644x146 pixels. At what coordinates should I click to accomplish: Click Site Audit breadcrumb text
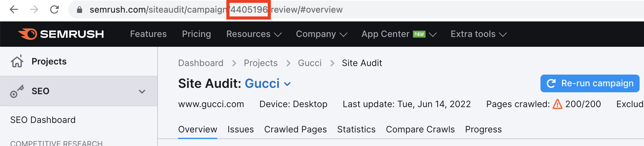pyautogui.click(x=362, y=63)
